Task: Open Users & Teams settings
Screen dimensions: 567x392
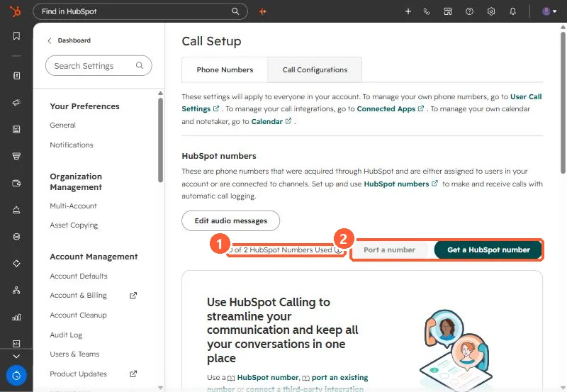Action: [x=74, y=354]
